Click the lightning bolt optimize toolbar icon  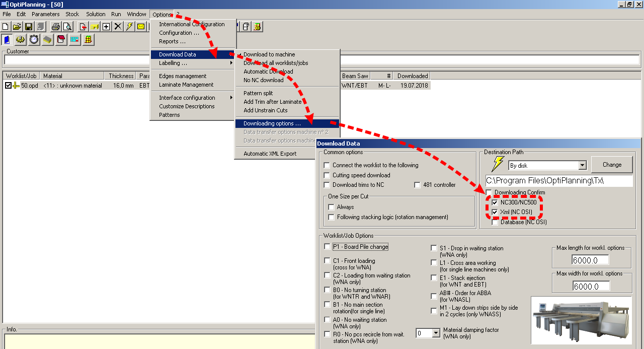pos(129,26)
